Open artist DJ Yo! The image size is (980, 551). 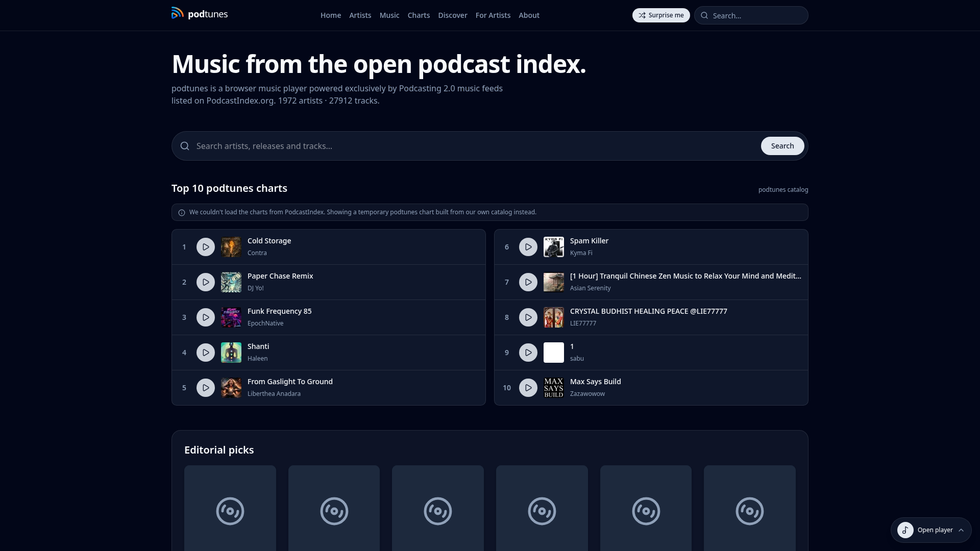[256, 288]
